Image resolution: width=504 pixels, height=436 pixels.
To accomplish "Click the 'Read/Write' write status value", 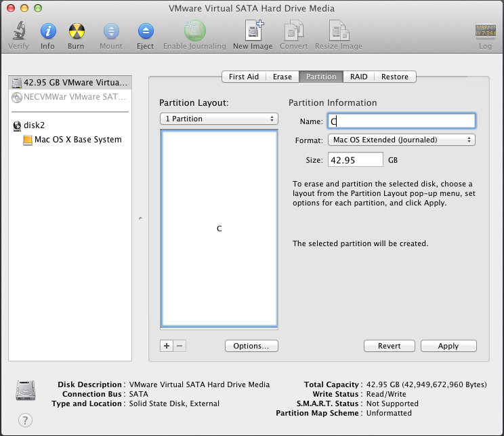I will (x=386, y=394).
